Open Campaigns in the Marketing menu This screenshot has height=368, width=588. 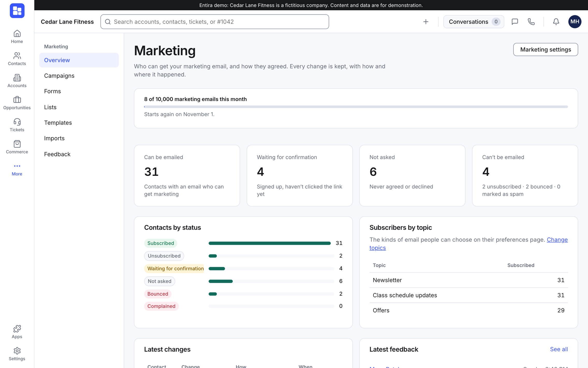tap(79, 76)
